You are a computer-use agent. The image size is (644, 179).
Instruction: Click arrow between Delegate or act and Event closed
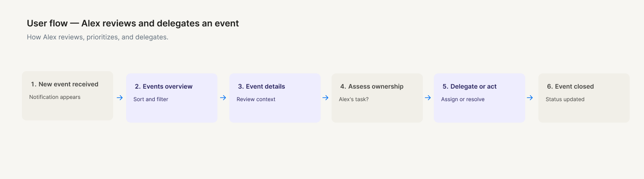coord(530,98)
